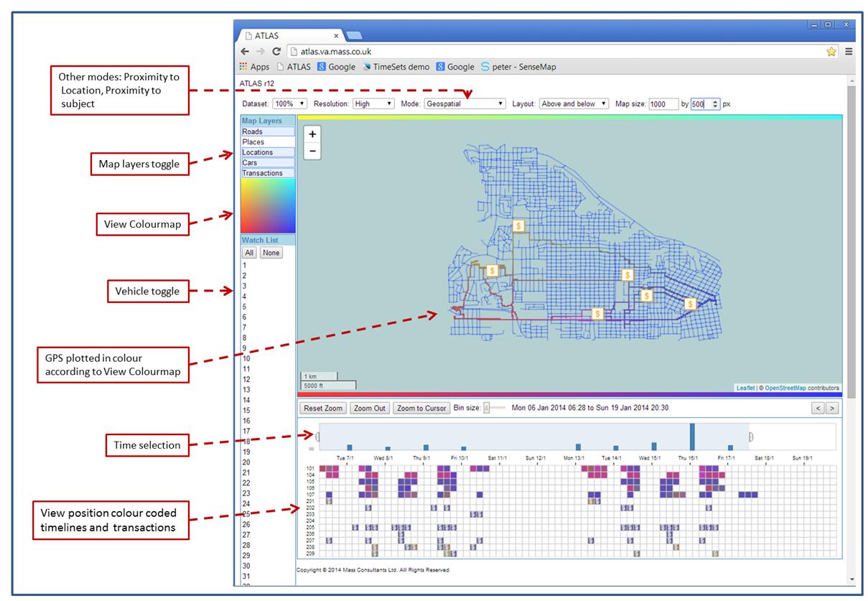Click the browser reload page icon
The width and height of the screenshot is (868, 601).
(276, 52)
